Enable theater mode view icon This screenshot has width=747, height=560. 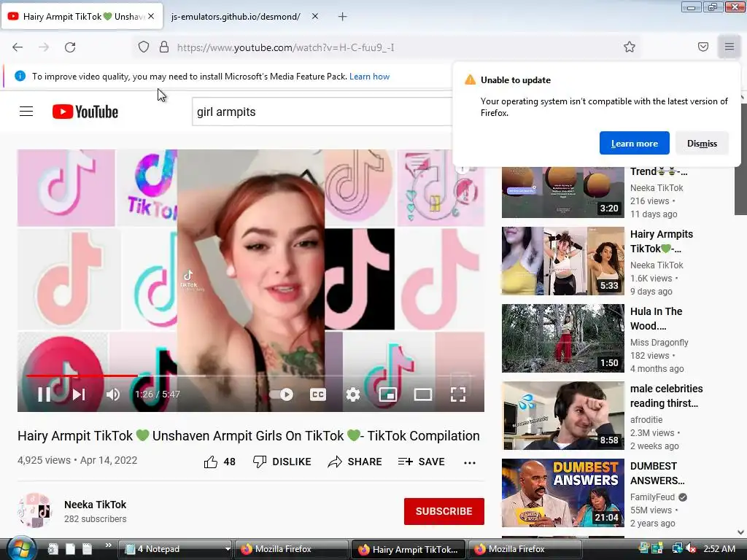[423, 394]
